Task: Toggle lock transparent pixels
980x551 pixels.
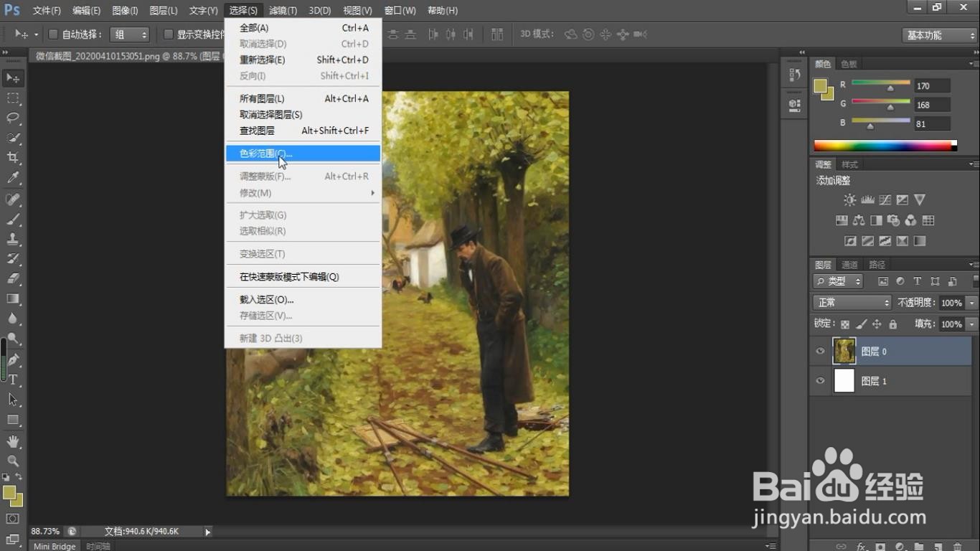Action: point(845,324)
